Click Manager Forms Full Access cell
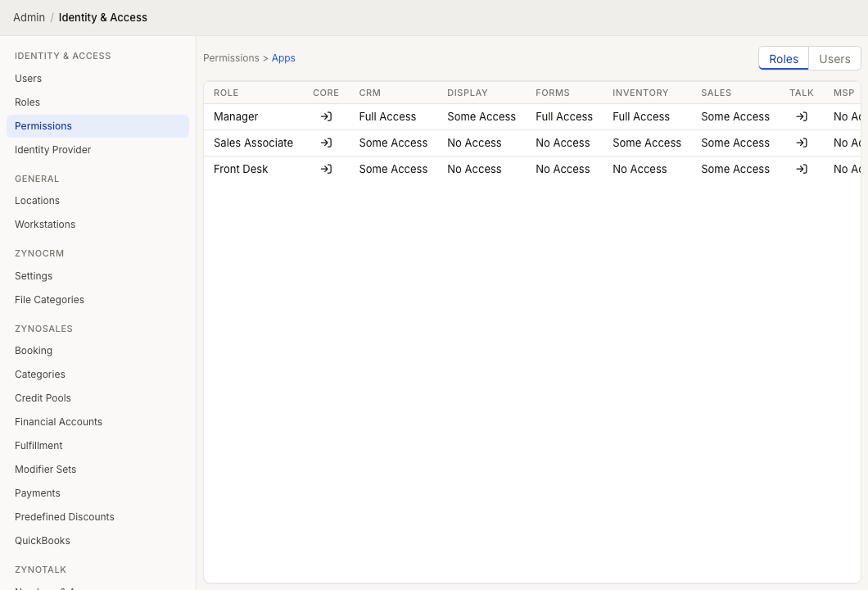The height and width of the screenshot is (590, 868). [x=564, y=117]
